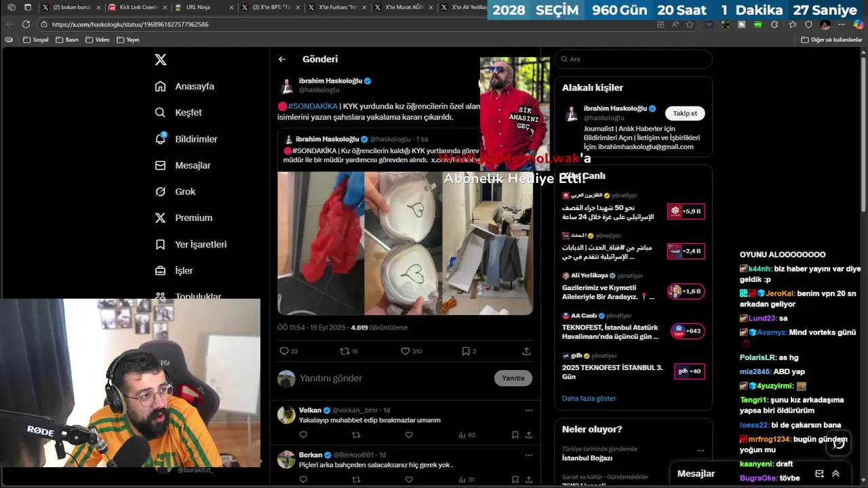Open browser profile avatar
Image resolution: width=868 pixels, height=488 pixels.
(825, 24)
